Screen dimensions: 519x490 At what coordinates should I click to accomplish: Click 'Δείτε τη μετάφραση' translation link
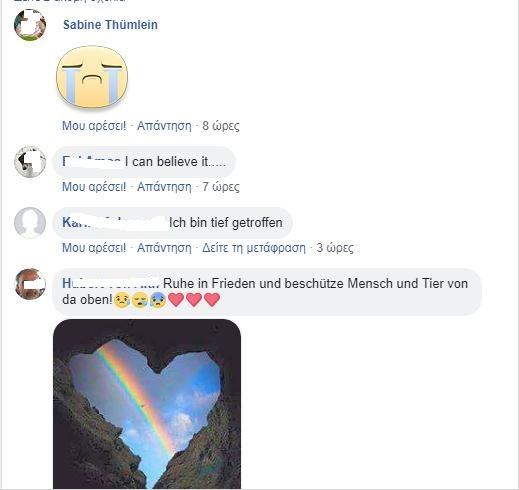[254, 248]
